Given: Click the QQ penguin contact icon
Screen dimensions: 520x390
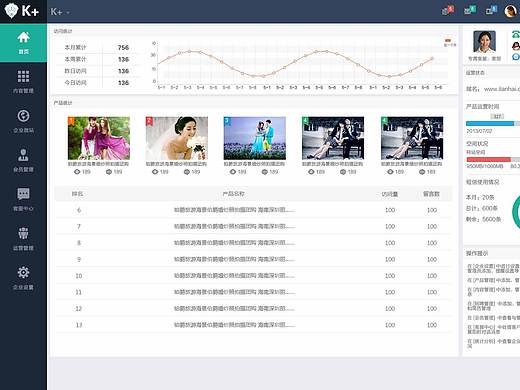Looking at the screenshot, I should click(x=516, y=46).
